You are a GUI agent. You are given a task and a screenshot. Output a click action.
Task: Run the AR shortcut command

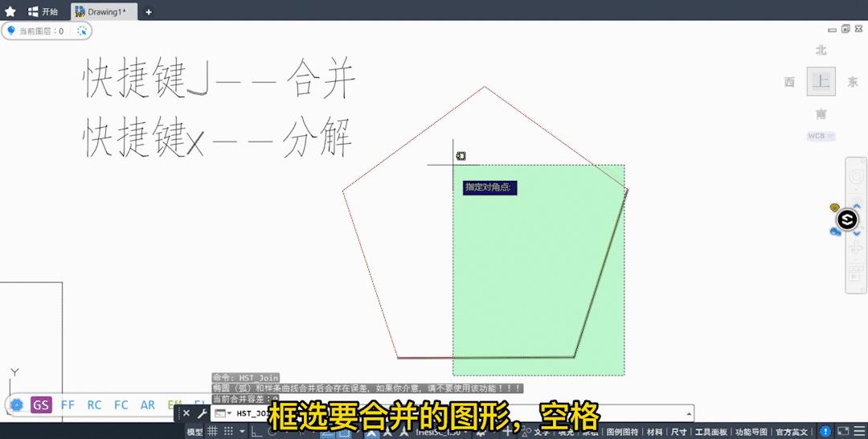point(147,404)
